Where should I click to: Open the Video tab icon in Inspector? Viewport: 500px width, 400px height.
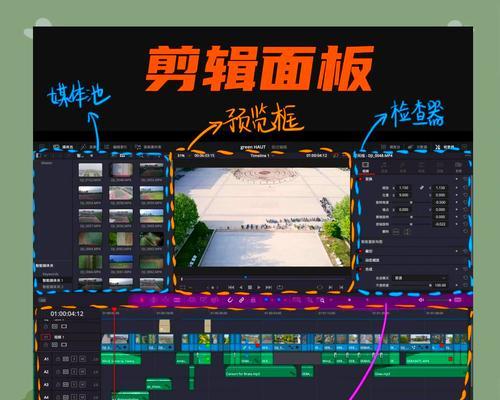coord(366,166)
